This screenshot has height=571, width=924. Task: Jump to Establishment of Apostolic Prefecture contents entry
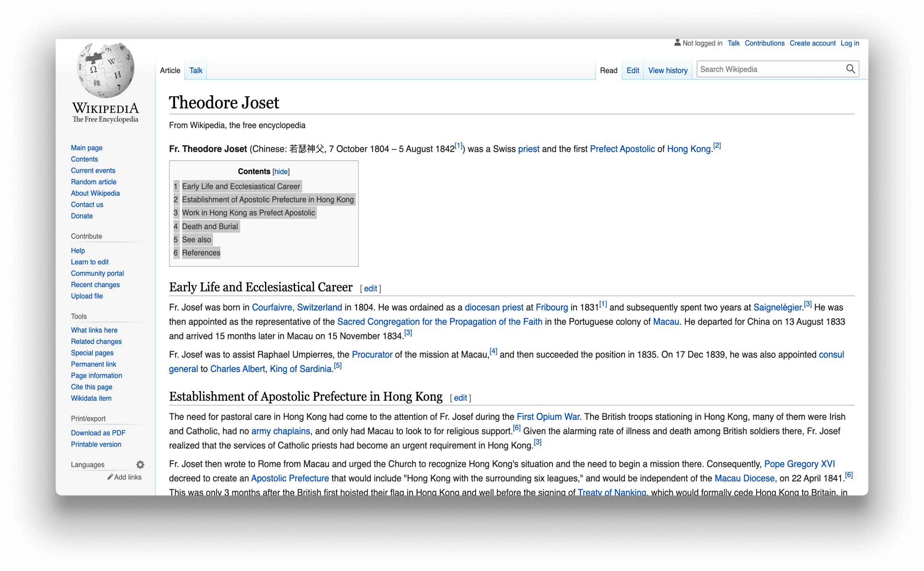[x=268, y=199]
